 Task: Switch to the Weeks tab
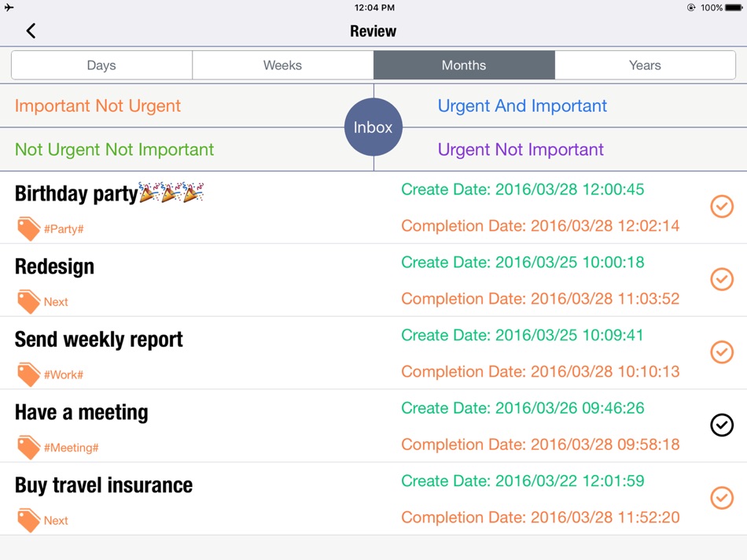[282, 65]
